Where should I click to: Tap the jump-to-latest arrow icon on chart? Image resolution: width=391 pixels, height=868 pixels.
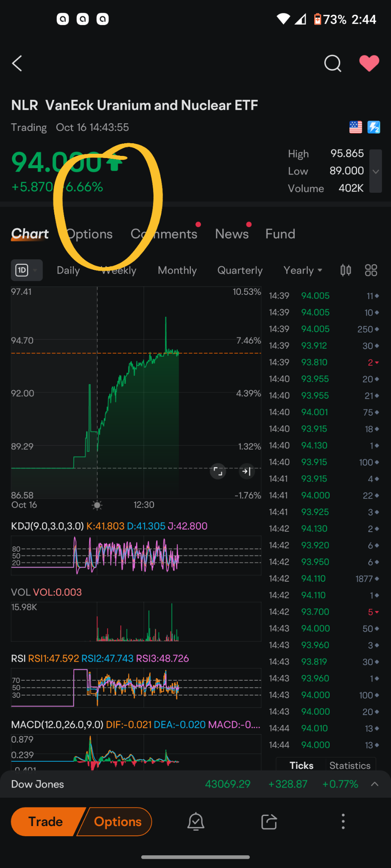click(246, 471)
